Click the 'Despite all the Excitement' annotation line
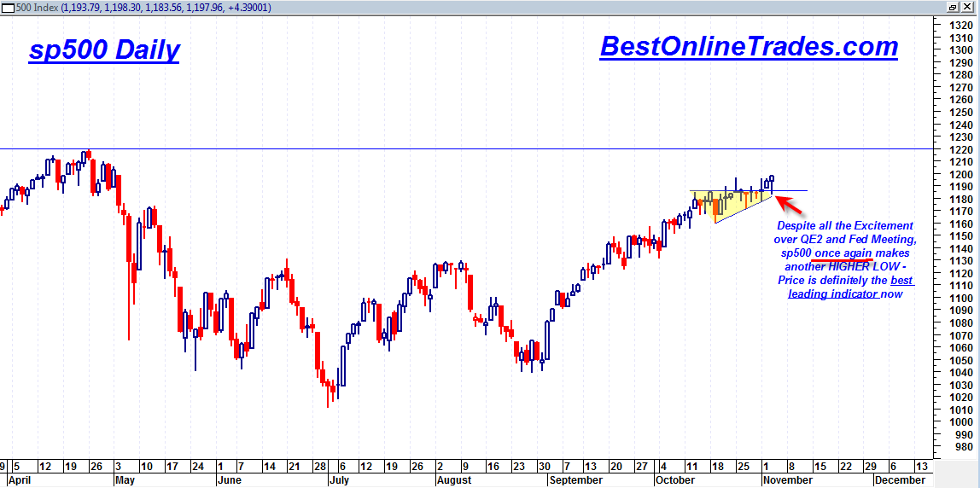The width and height of the screenshot is (980, 488). coord(845,225)
